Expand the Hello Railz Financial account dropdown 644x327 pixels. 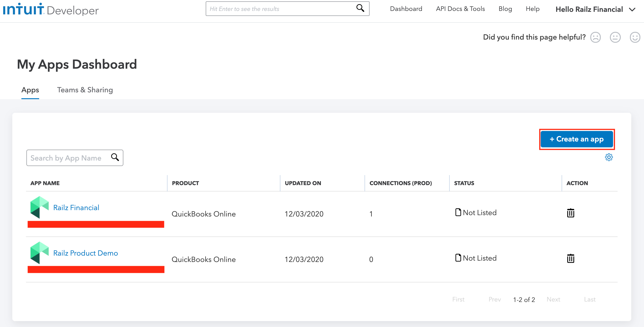(x=632, y=10)
